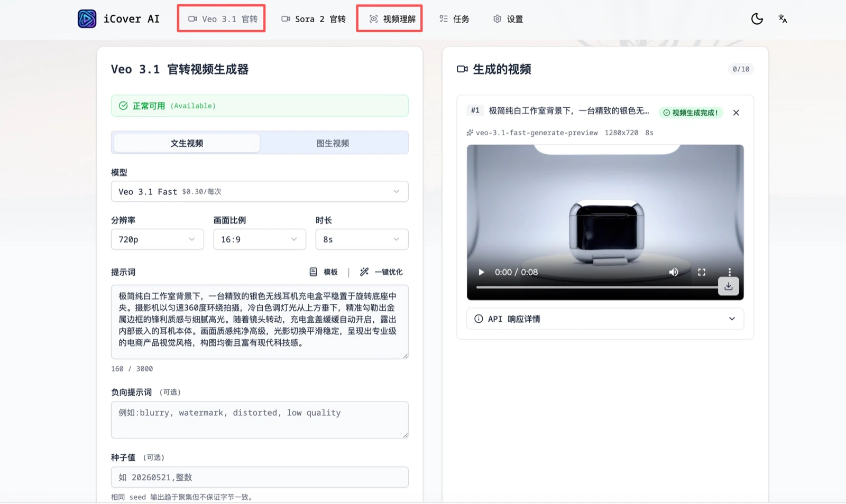Select the 图生视频 mode tab

[x=333, y=143]
